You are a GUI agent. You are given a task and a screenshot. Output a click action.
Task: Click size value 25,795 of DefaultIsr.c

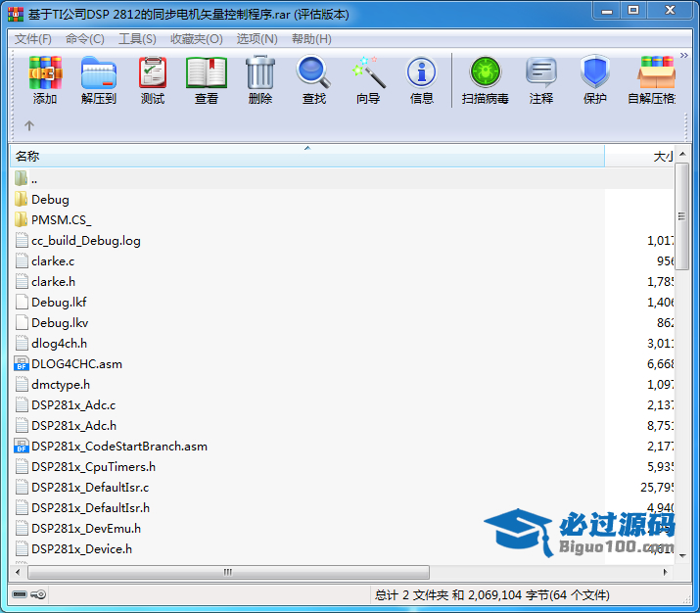coord(657,487)
